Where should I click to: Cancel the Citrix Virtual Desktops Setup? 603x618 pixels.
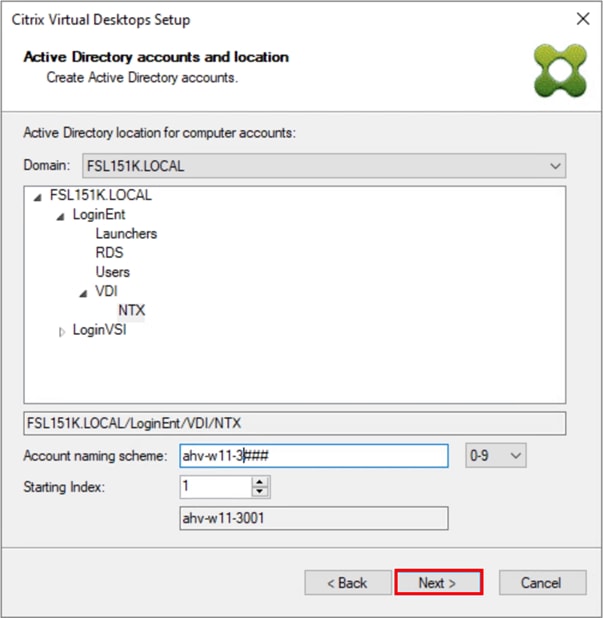[542, 582]
